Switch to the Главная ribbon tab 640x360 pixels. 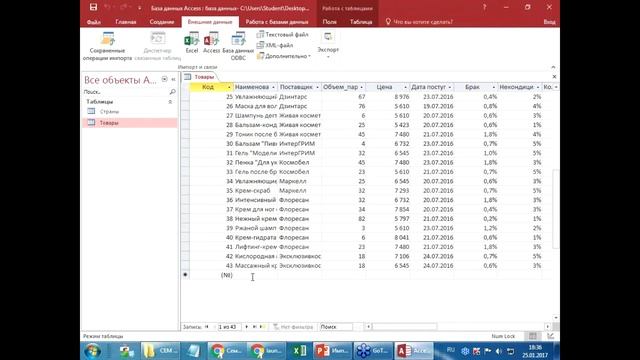click(x=126, y=22)
